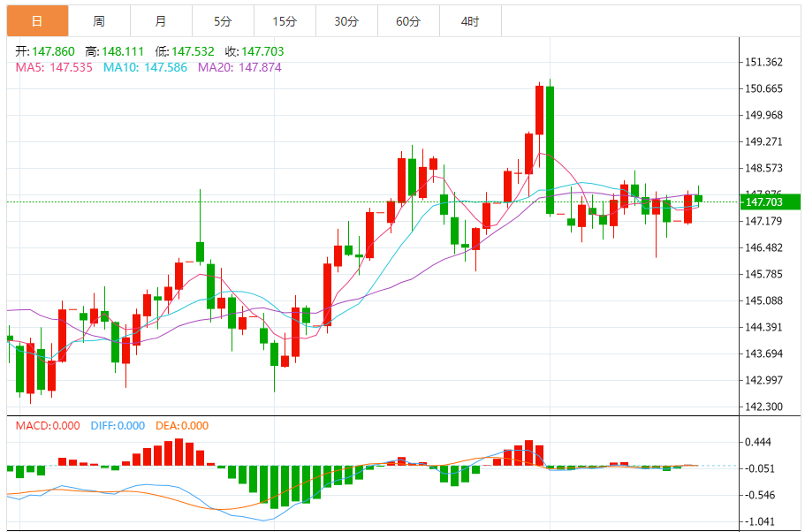Click the MA20: 147.874 indicator label
Viewport: 805px width, 532px height.
[x=239, y=67]
